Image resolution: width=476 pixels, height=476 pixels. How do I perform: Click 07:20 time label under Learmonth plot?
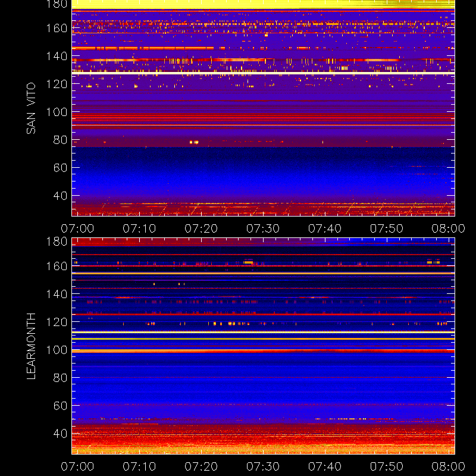[x=201, y=466]
